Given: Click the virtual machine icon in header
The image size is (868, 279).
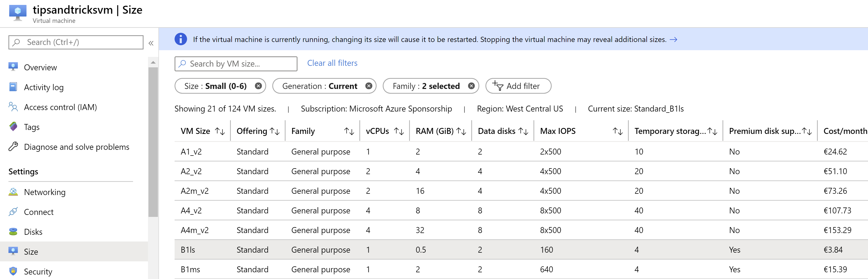Looking at the screenshot, I should (17, 13).
